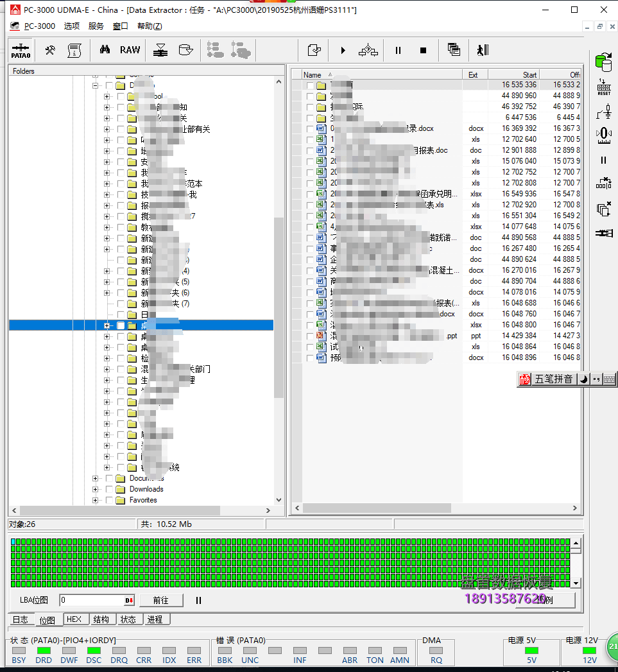Click pause icon in right sidebar
This screenshot has height=672, width=618.
coord(603,160)
